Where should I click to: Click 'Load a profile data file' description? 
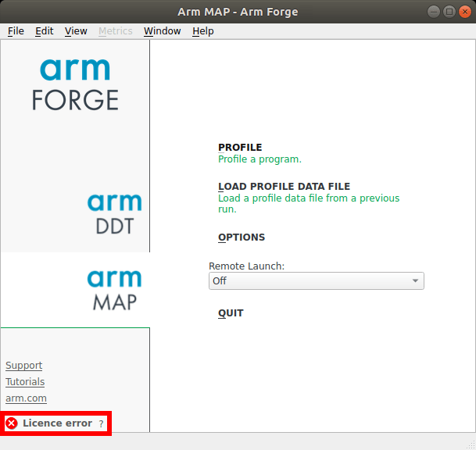309,204
